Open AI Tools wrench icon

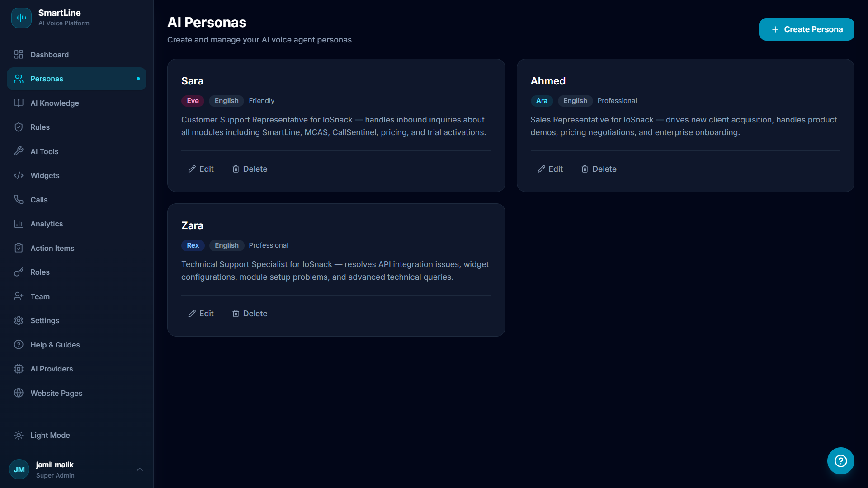(x=19, y=151)
